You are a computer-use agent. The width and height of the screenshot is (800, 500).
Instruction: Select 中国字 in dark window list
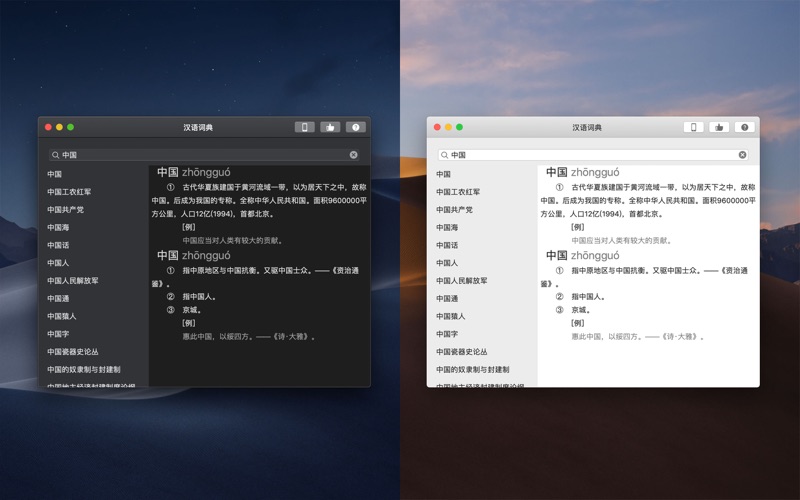[58, 334]
